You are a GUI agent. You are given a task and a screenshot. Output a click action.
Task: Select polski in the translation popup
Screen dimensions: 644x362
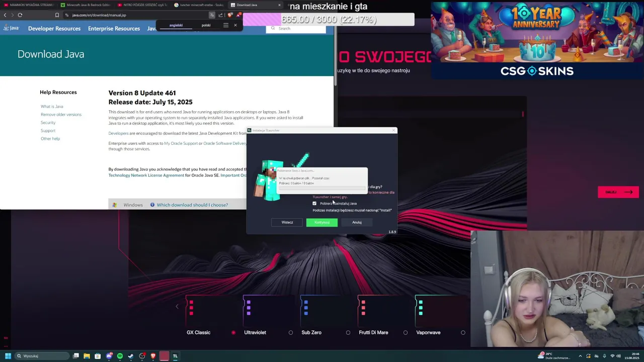point(206,25)
